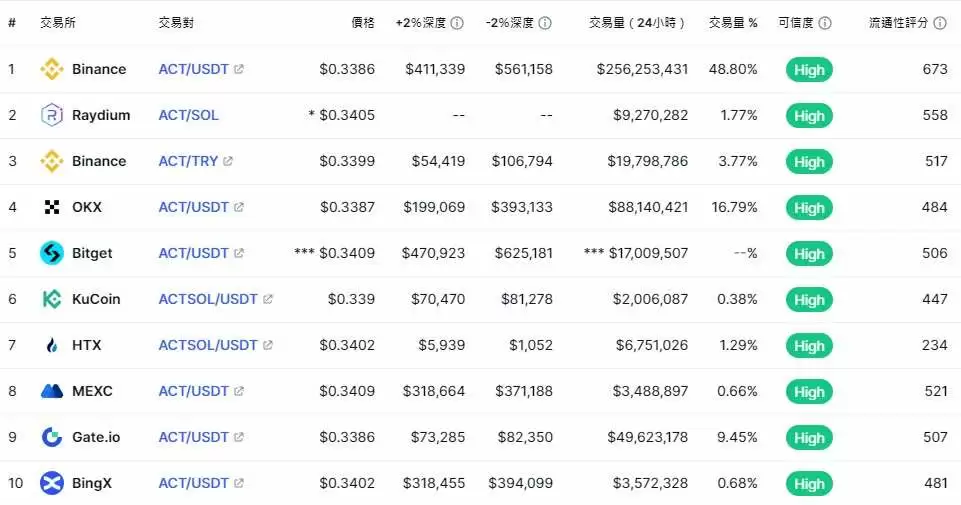This screenshot has height=505, width=961.
Task: Click the OKX exchange logo
Action: pyautogui.click(x=51, y=207)
